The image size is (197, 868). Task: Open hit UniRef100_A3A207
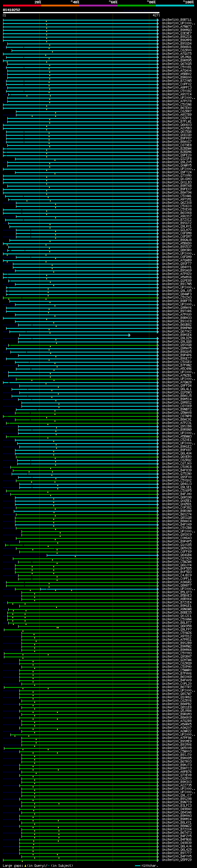coord(176,728)
